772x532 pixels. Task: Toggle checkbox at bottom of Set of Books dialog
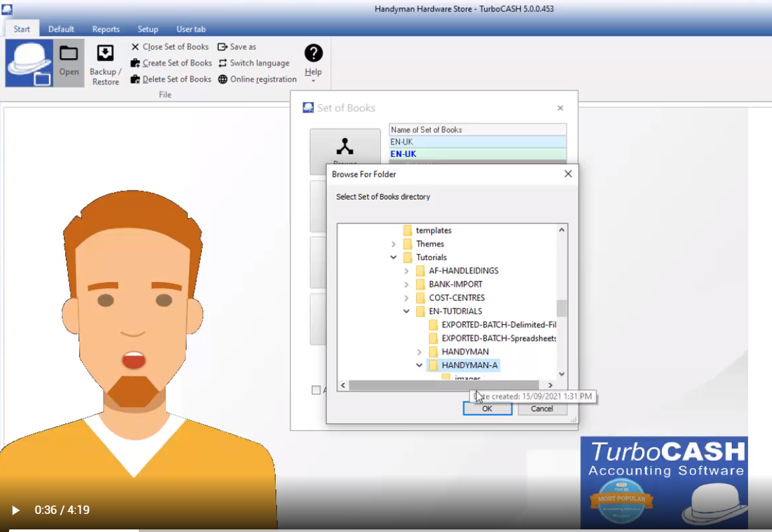coord(316,390)
